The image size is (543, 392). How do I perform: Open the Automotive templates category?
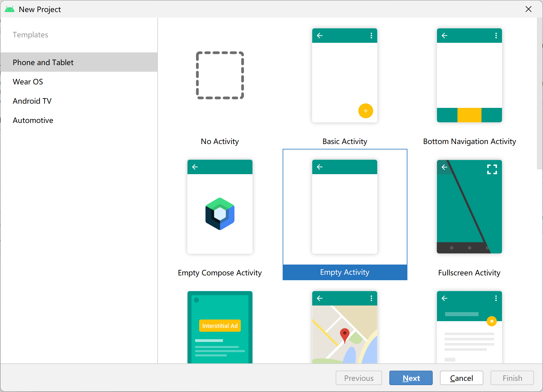coord(79,120)
